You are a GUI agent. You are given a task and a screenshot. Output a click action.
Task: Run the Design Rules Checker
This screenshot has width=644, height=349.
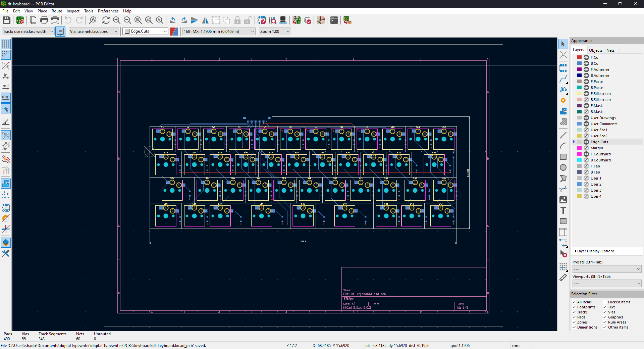(307, 20)
